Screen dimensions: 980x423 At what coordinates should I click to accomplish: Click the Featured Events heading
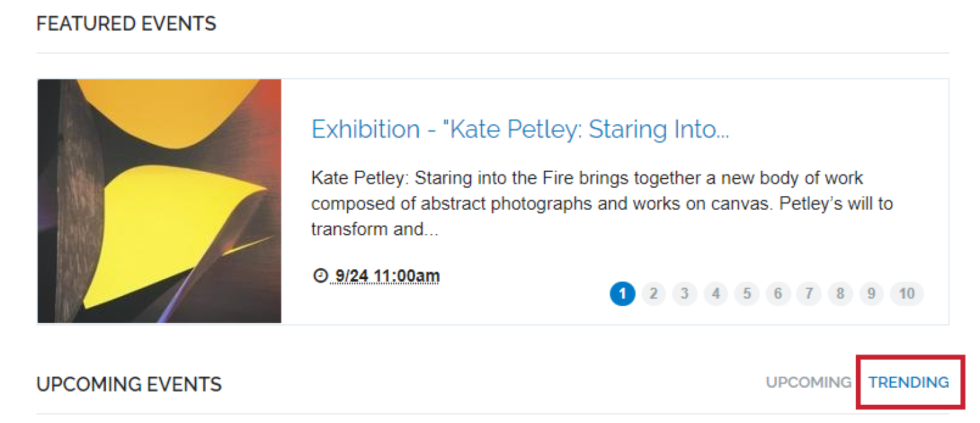[x=126, y=24]
